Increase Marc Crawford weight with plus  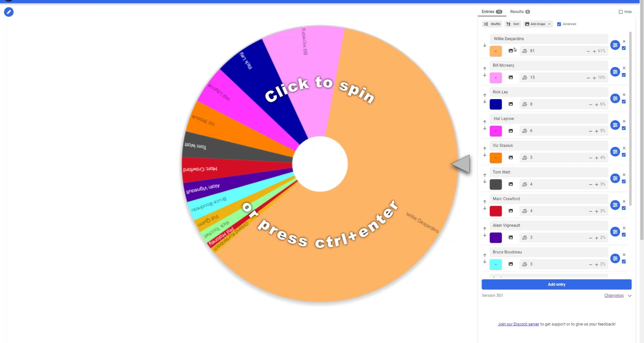[x=596, y=211]
